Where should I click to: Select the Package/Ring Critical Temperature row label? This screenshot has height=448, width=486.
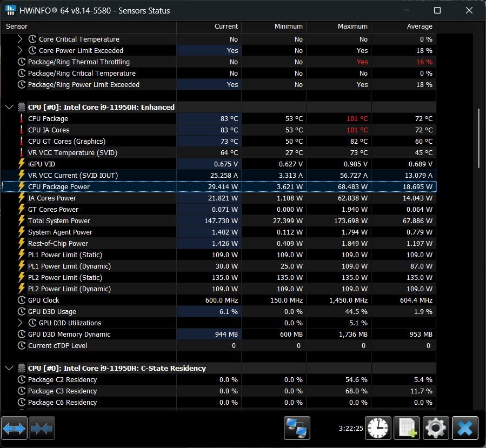click(x=82, y=73)
